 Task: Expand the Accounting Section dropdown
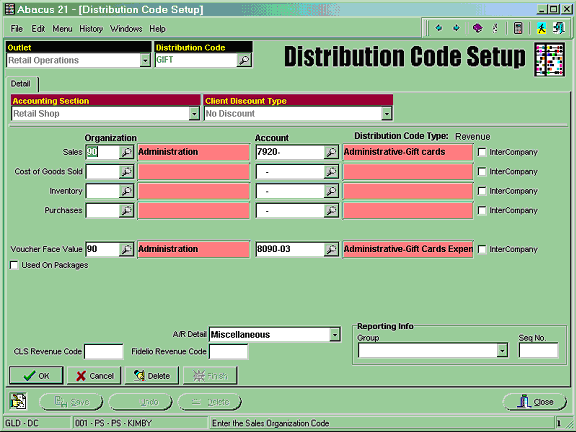(194, 114)
